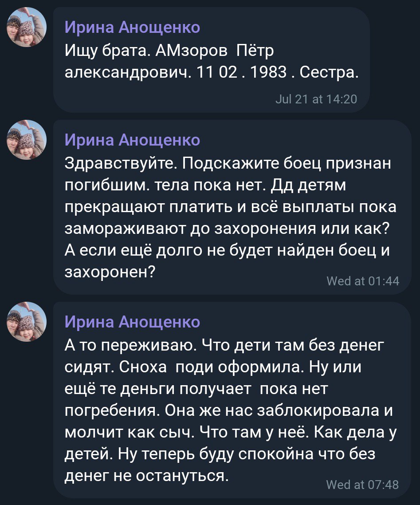Select sender name above 'А то переживаю'
The image size is (420, 505).
(x=132, y=321)
